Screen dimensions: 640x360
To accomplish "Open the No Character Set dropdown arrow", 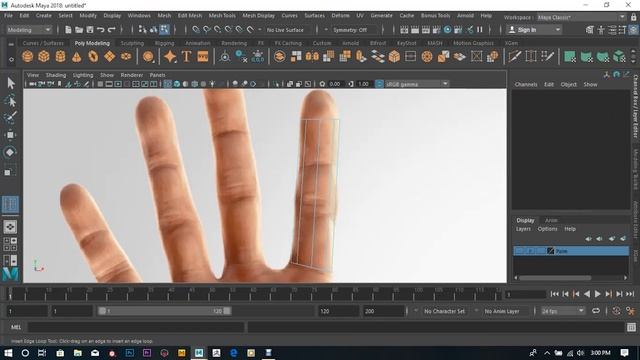I will pyautogui.click(x=416, y=311).
